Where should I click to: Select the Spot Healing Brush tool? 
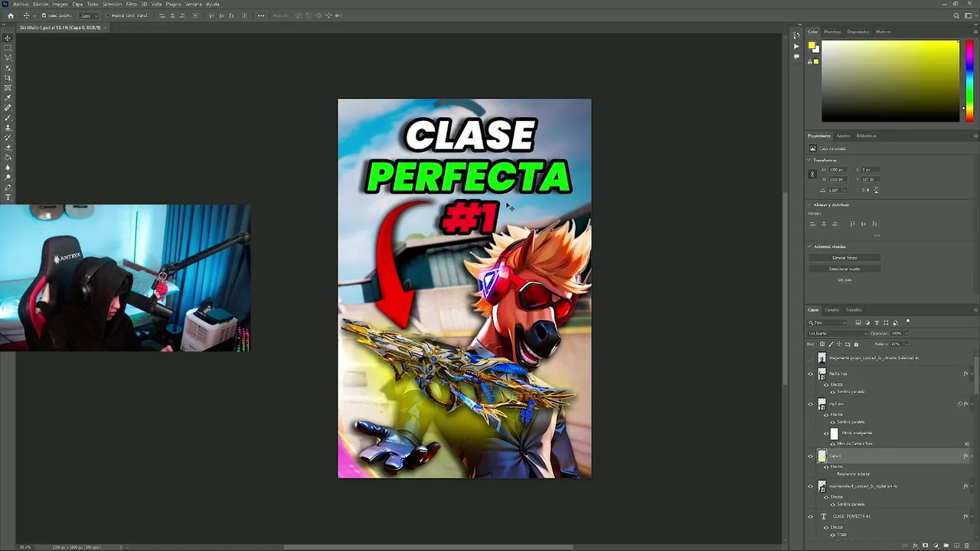tap(8, 107)
